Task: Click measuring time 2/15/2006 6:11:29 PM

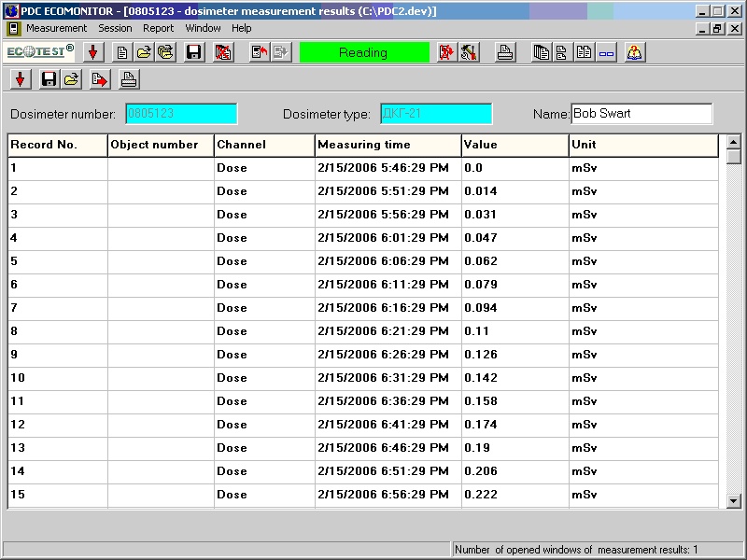Action: [x=388, y=285]
